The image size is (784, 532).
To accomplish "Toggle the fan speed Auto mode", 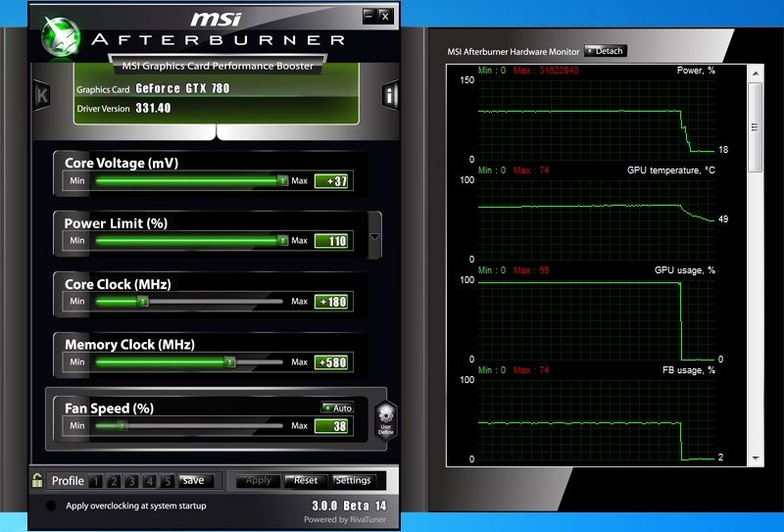I will click(337, 408).
